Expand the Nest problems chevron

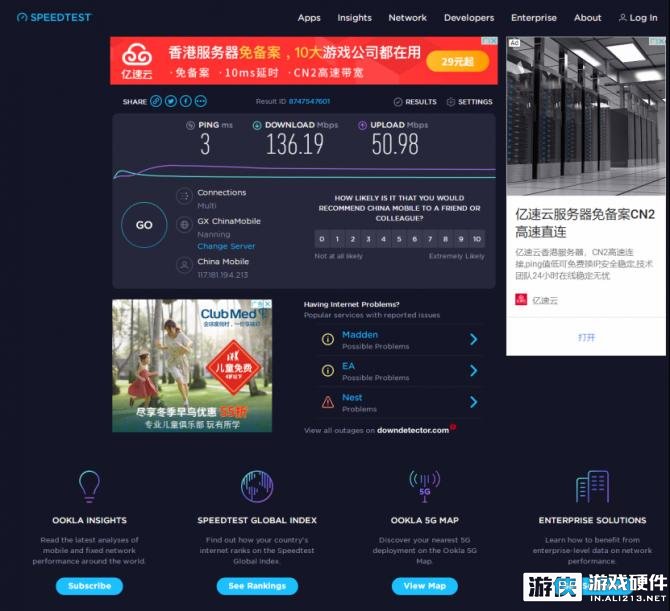click(x=473, y=402)
